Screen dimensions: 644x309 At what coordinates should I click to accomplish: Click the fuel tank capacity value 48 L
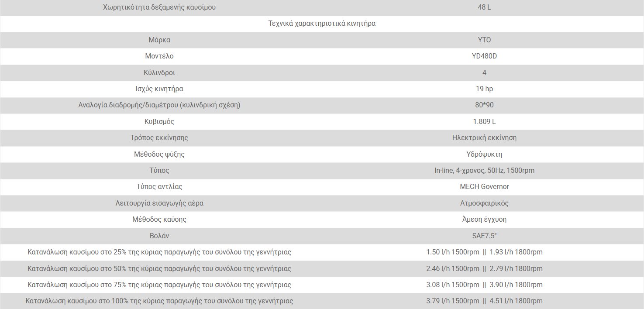[484, 7]
